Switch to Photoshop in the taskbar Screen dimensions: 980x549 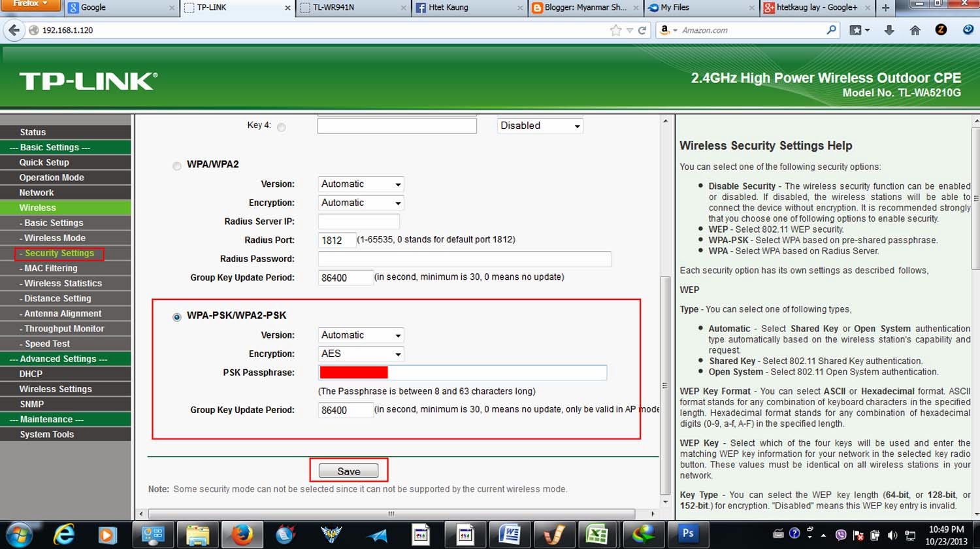pos(688,533)
